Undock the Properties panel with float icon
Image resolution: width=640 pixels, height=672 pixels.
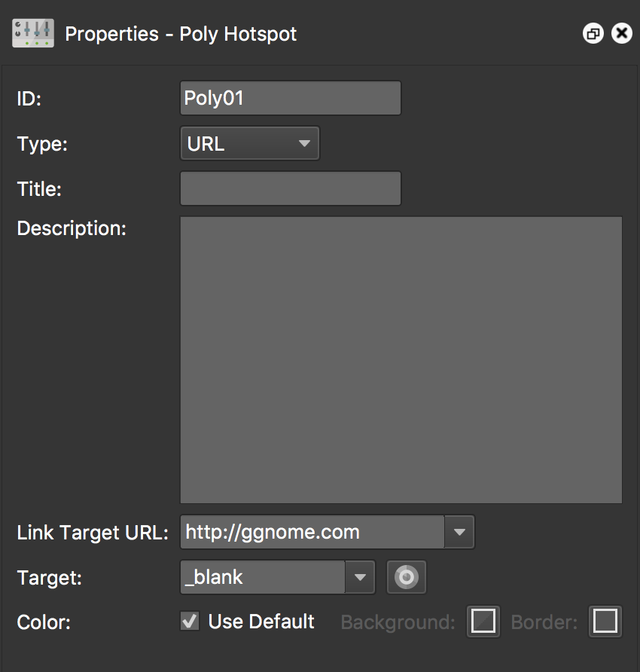pyautogui.click(x=593, y=33)
